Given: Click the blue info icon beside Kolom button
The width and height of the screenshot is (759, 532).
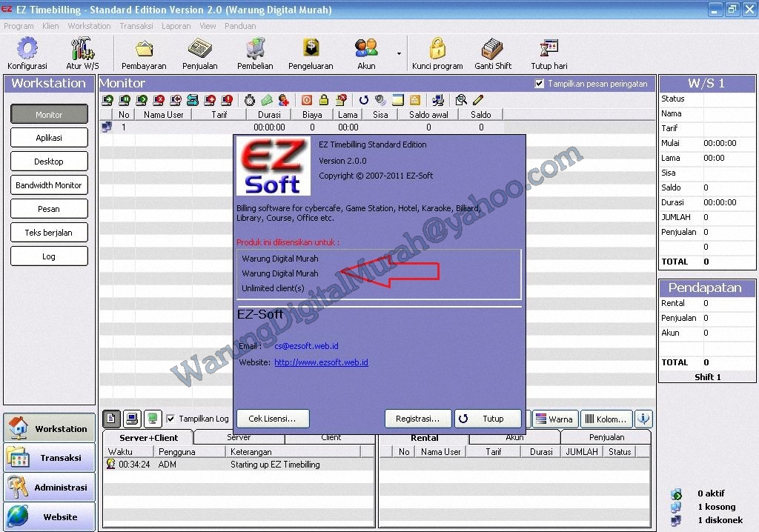Looking at the screenshot, I should 643,419.
